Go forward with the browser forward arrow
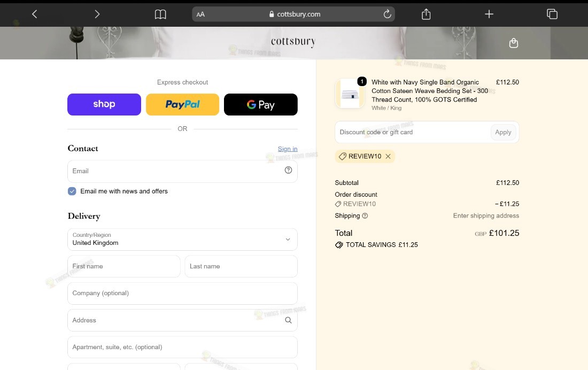The height and width of the screenshot is (370, 588). coord(97,14)
